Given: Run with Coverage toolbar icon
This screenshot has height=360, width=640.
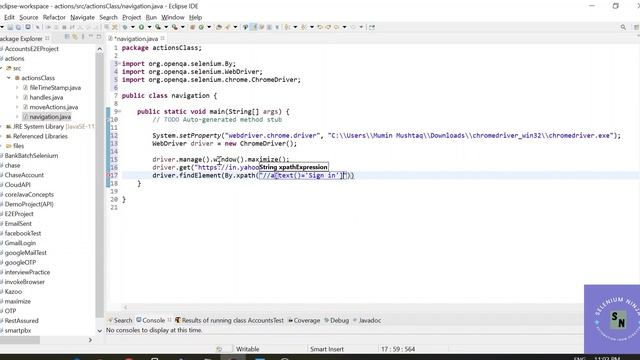Looking at the screenshot, I should pos(158,27).
